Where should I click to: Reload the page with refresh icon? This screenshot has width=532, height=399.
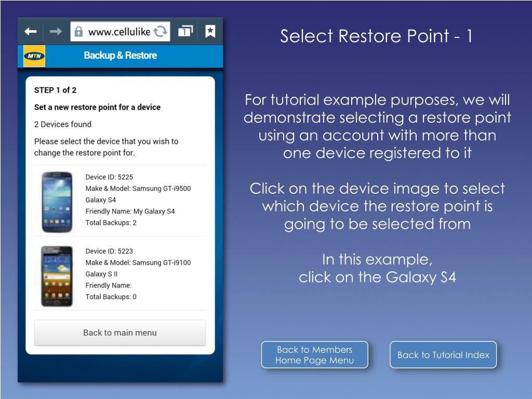pyautogui.click(x=160, y=32)
